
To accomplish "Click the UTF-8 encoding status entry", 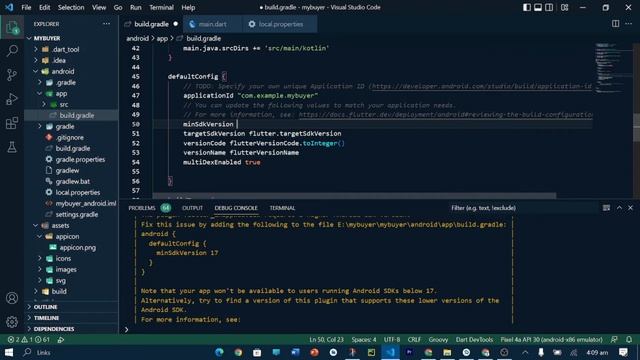I will pos(392,340).
